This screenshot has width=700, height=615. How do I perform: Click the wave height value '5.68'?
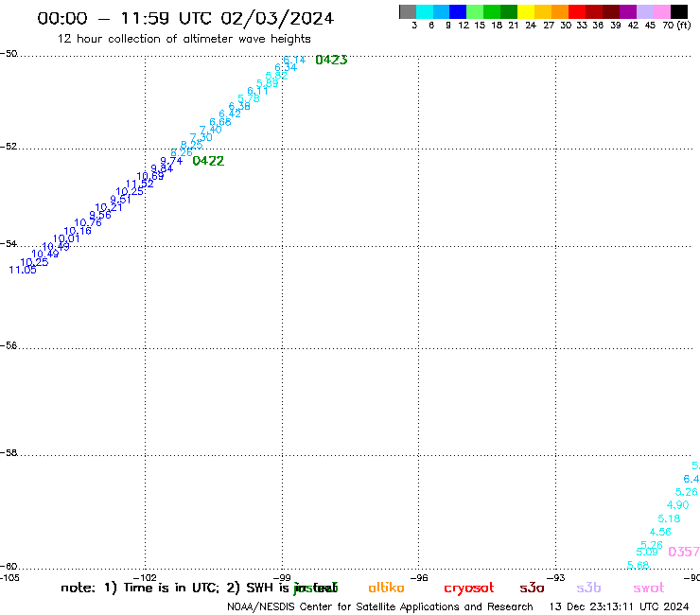(638, 565)
